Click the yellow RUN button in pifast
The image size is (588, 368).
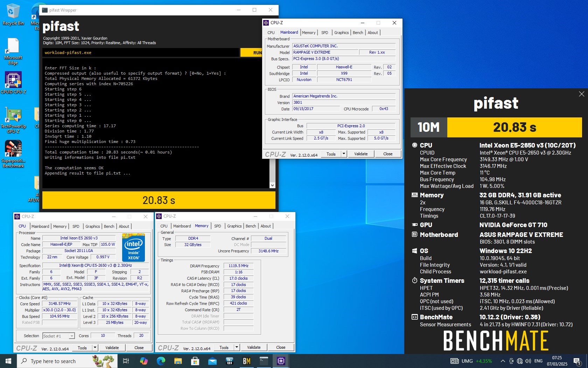257,53
